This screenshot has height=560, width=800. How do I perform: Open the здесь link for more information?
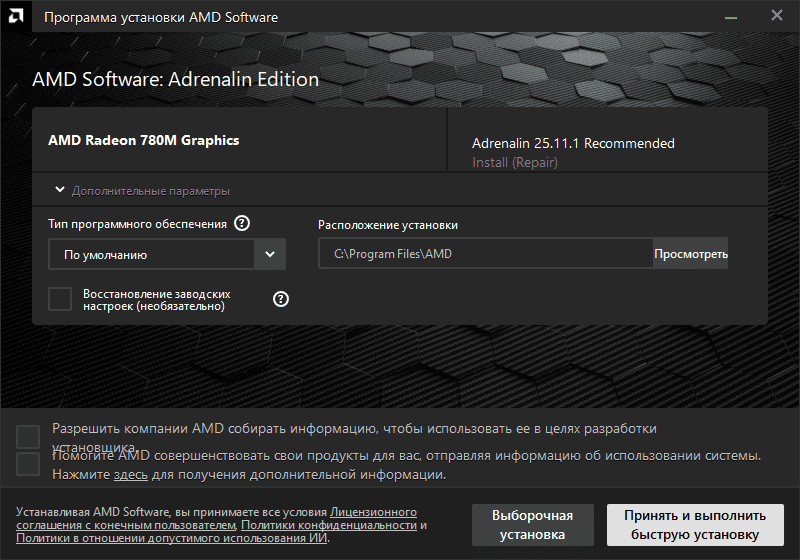click(131, 475)
